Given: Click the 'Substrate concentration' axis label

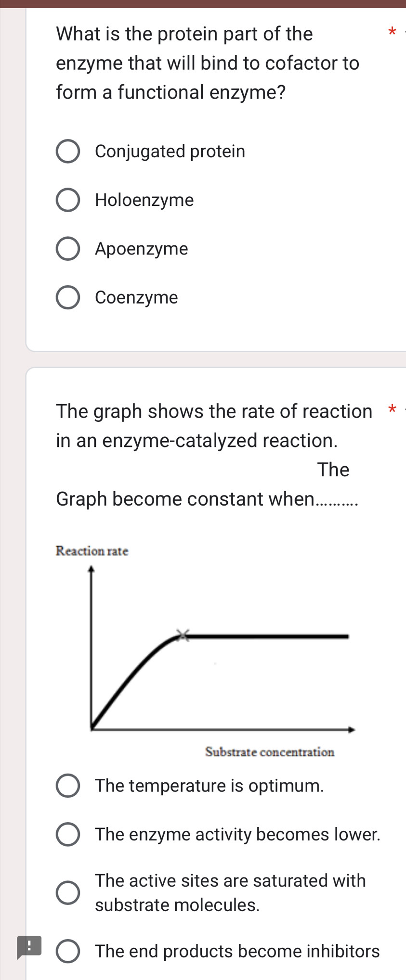Looking at the screenshot, I should [270, 751].
